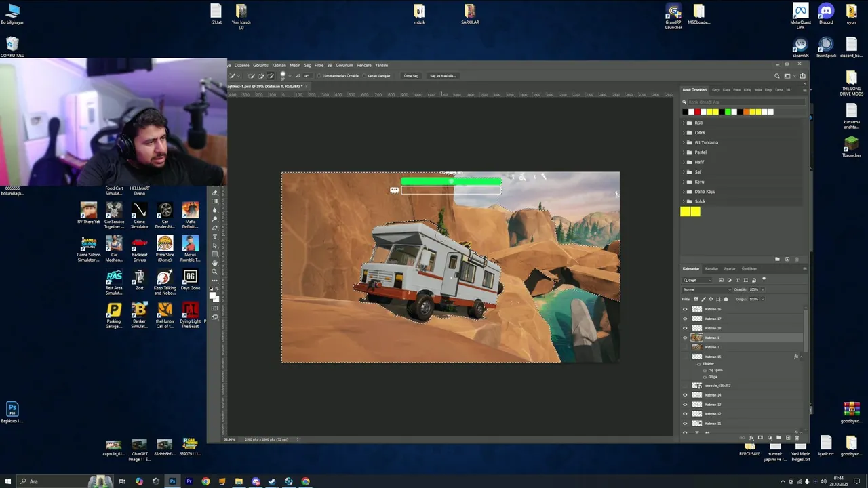
Task: Collapse Katman 15 effects arrow
Action: 801,357
